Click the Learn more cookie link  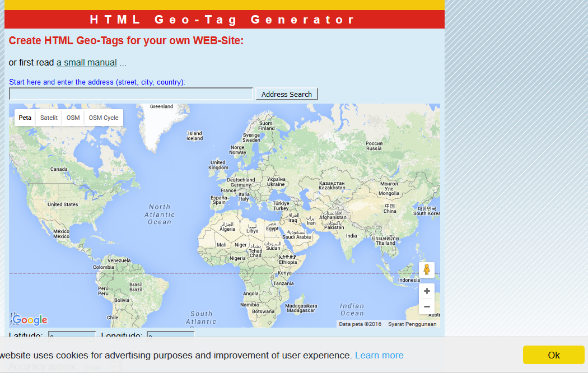379,355
